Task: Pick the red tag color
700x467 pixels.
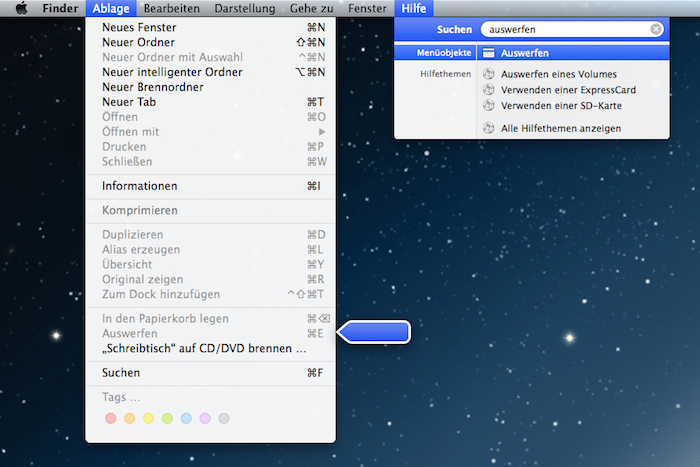Action: tap(111, 418)
